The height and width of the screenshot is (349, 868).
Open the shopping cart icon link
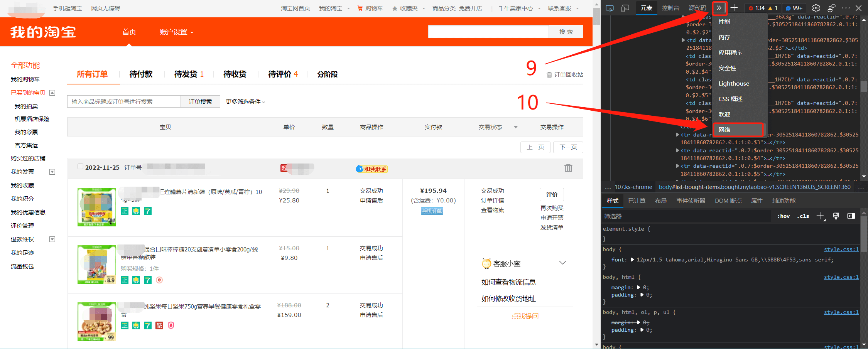[360, 8]
